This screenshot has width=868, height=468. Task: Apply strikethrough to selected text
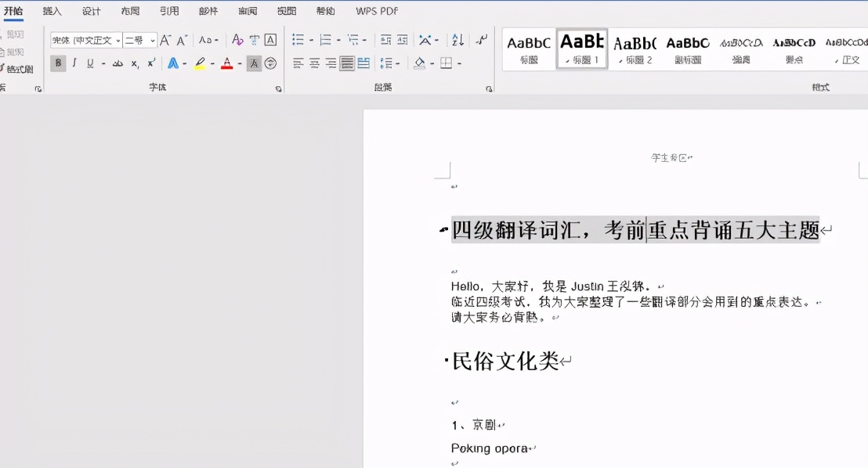(118, 63)
